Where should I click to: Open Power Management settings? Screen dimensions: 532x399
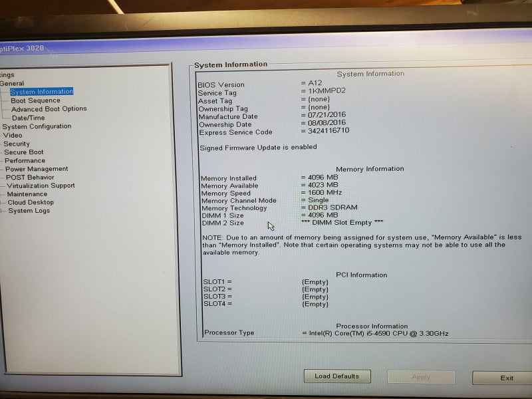coord(37,169)
